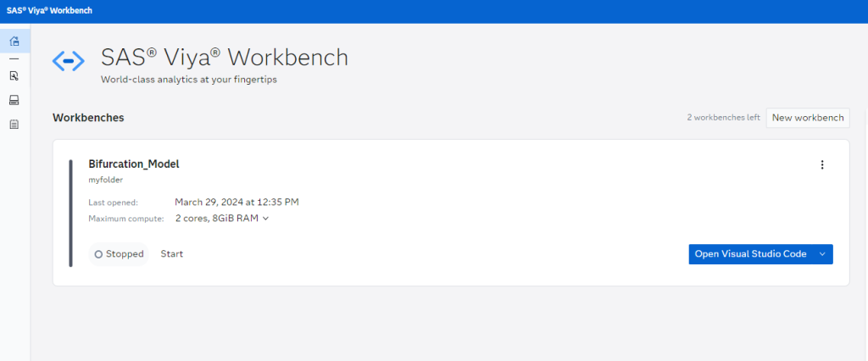
Task: Open the three-dot menu for Bifurcation_Model
Action: click(x=821, y=165)
